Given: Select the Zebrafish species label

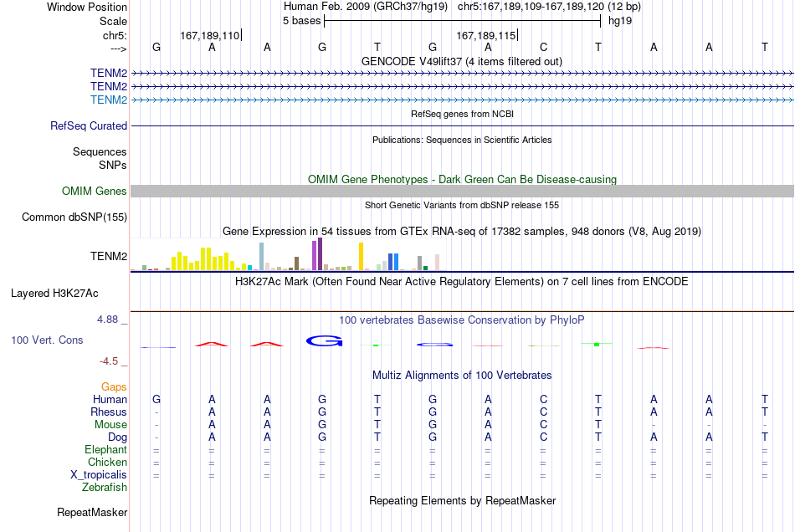Looking at the screenshot, I should click(x=105, y=488).
